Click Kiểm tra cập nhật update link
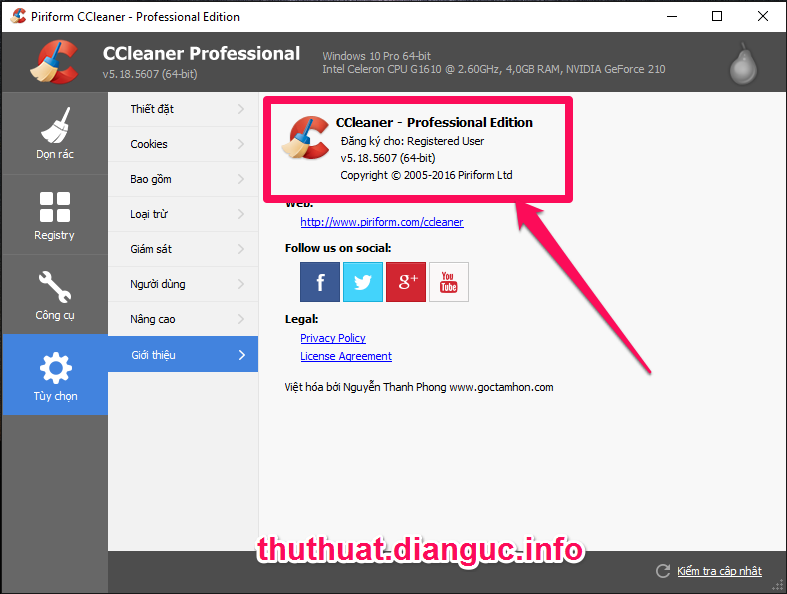 (719, 571)
